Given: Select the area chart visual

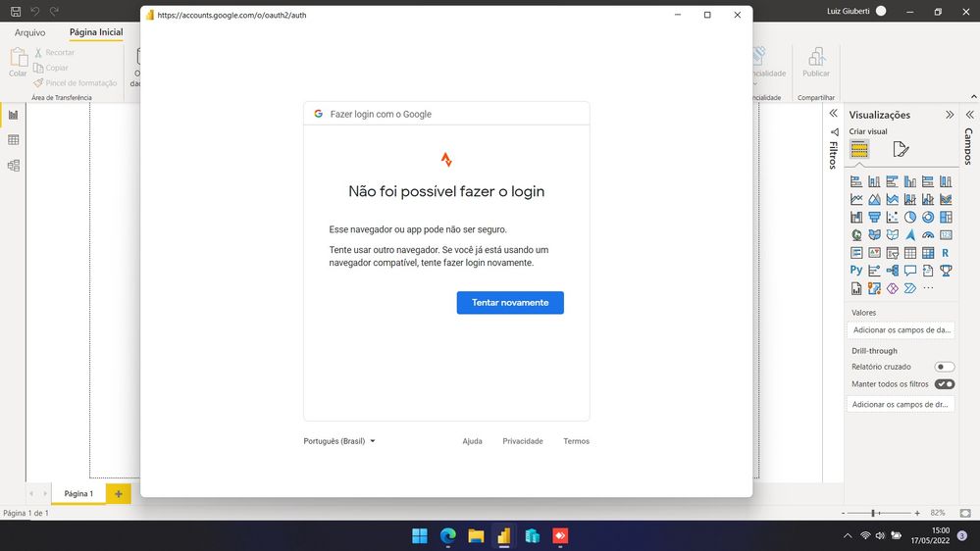Looking at the screenshot, I should (x=874, y=199).
